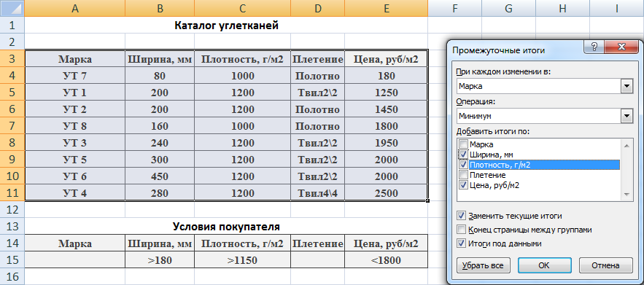
Task: Select row 15 header
Action: 12,260
